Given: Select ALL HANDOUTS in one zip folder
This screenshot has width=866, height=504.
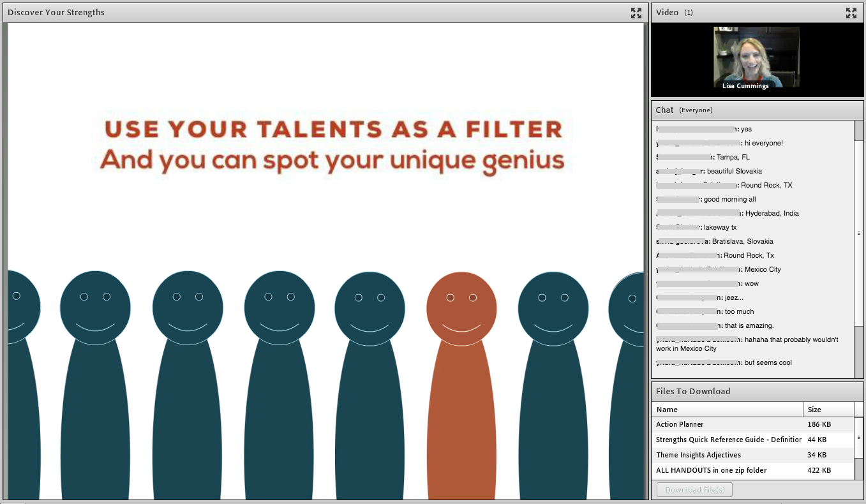Looking at the screenshot, I should click(x=711, y=470).
